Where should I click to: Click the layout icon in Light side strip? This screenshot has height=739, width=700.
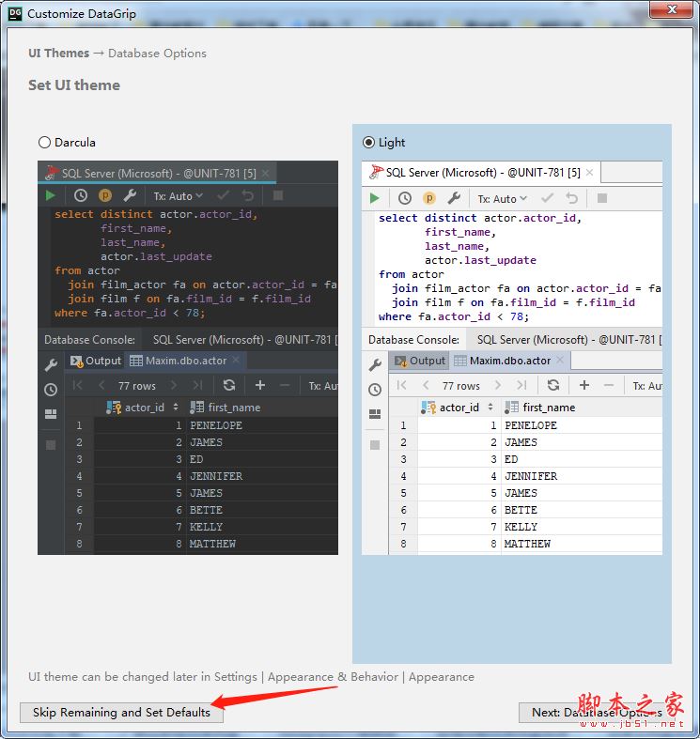click(375, 414)
